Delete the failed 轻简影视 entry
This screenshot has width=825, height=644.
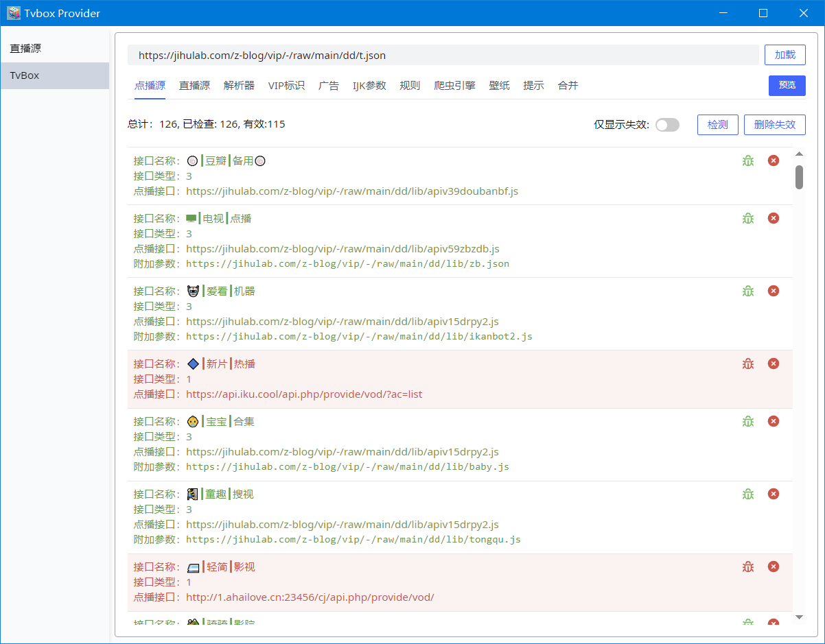774,567
